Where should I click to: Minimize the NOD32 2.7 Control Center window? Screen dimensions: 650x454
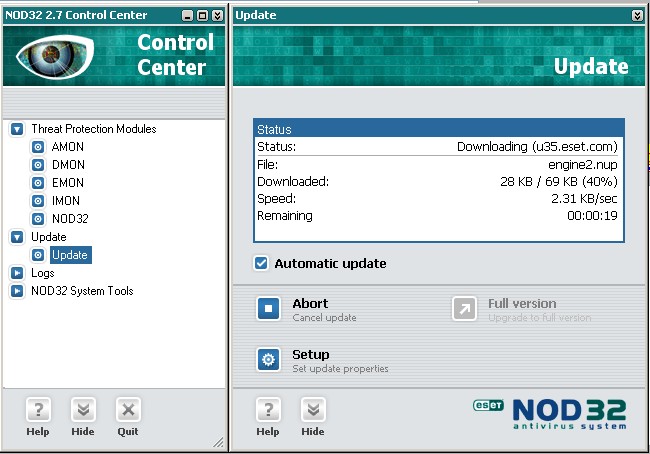[x=188, y=16]
